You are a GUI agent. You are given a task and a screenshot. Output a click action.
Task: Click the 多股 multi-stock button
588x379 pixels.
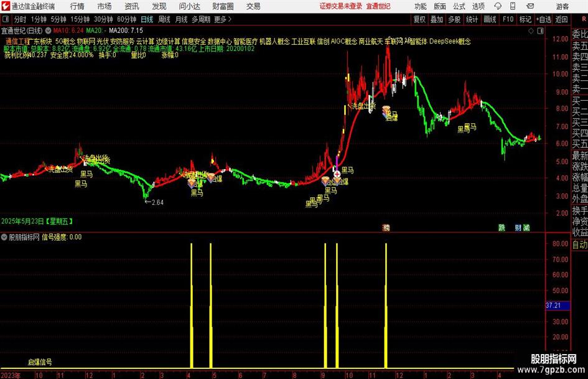[454, 19]
